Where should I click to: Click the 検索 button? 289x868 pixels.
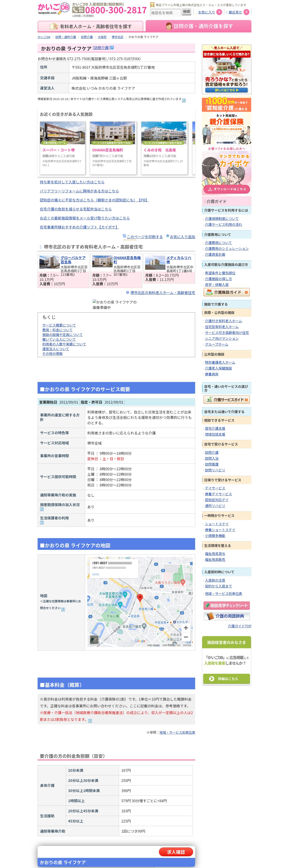click(x=187, y=12)
